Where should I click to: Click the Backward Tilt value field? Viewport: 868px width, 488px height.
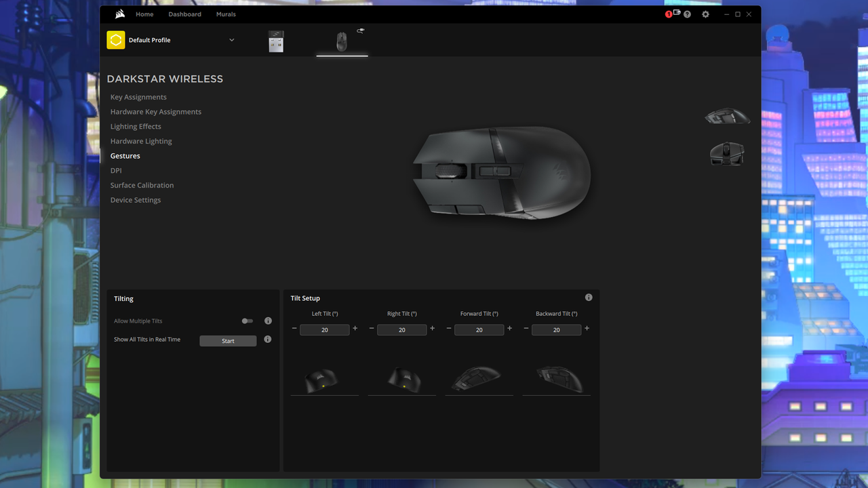pyautogui.click(x=557, y=329)
